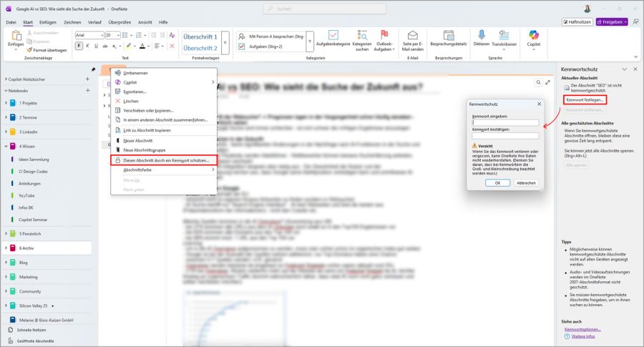This screenshot has height=347, width=644.
Task: Click the clear formatting icon
Action: pos(172,35)
